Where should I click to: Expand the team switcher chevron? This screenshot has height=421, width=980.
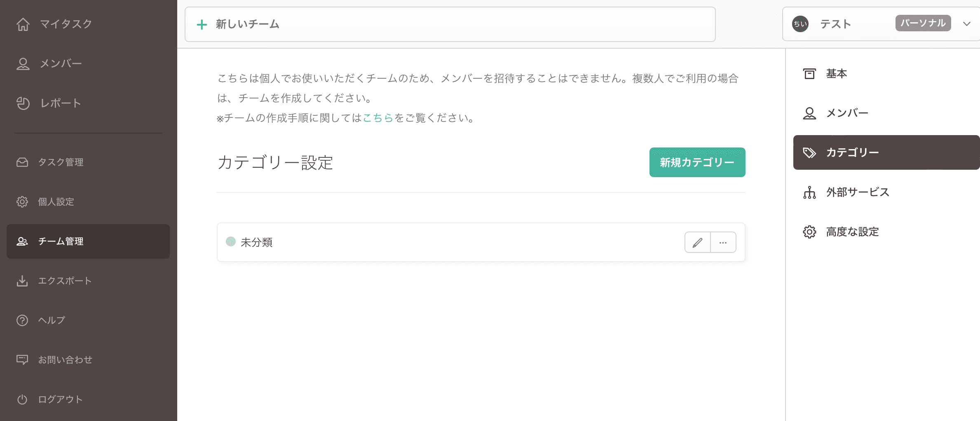(x=967, y=24)
